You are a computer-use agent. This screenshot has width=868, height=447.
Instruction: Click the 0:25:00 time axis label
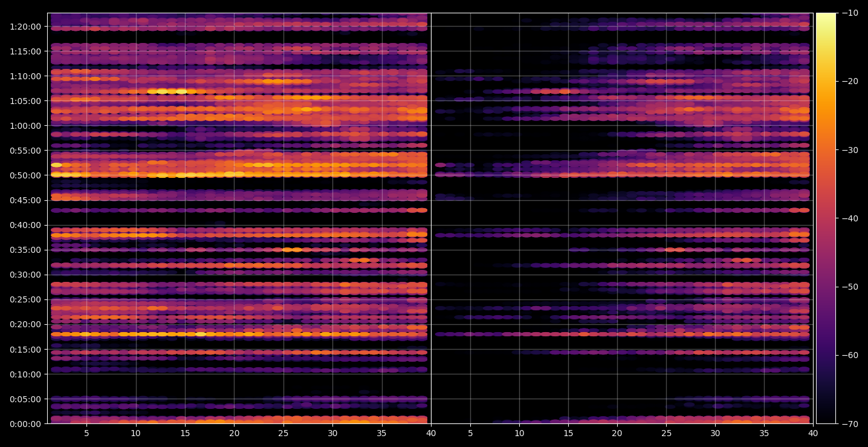[25, 299]
